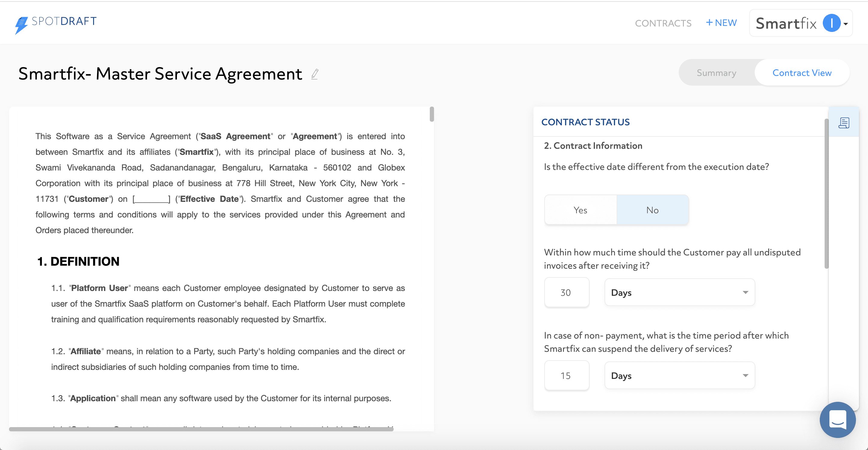
Task: Create a new contract with + NEW
Action: coord(721,23)
